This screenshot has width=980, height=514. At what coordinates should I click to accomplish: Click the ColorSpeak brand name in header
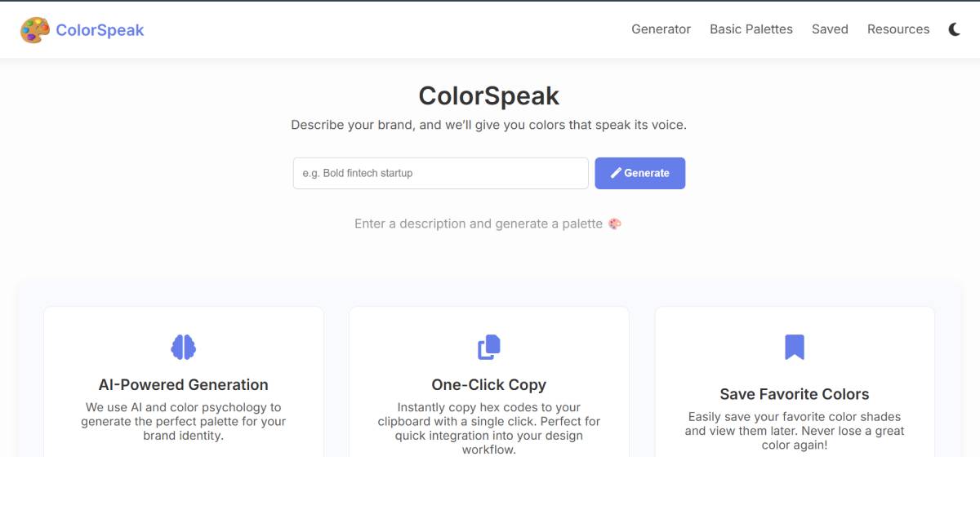[100, 30]
